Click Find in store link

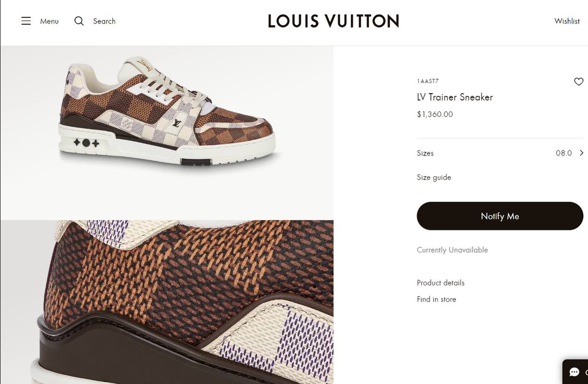tap(436, 299)
